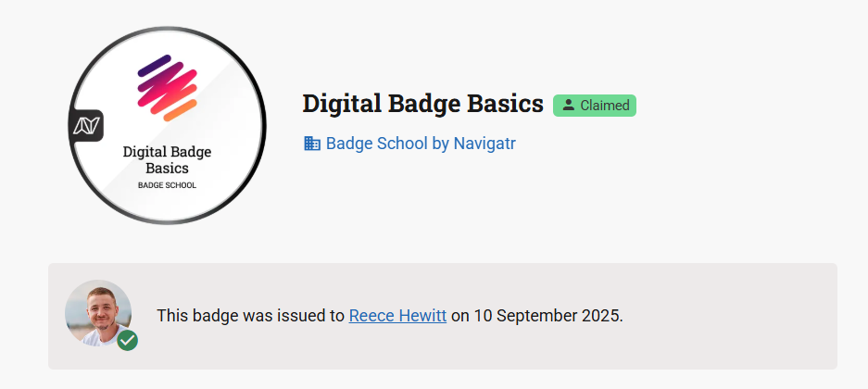The width and height of the screenshot is (868, 389).
Task: Click the colorful striped logo inside the badge
Action: 168,88
